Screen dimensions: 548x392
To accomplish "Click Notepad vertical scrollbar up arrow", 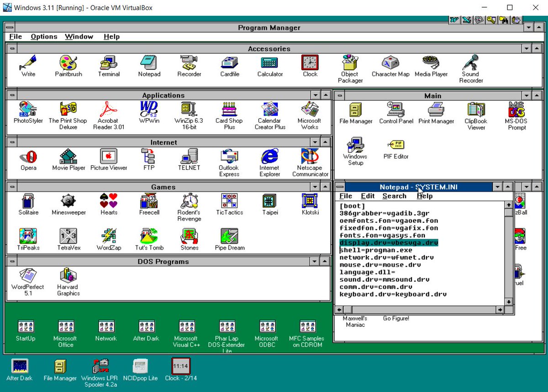I will (508, 205).
